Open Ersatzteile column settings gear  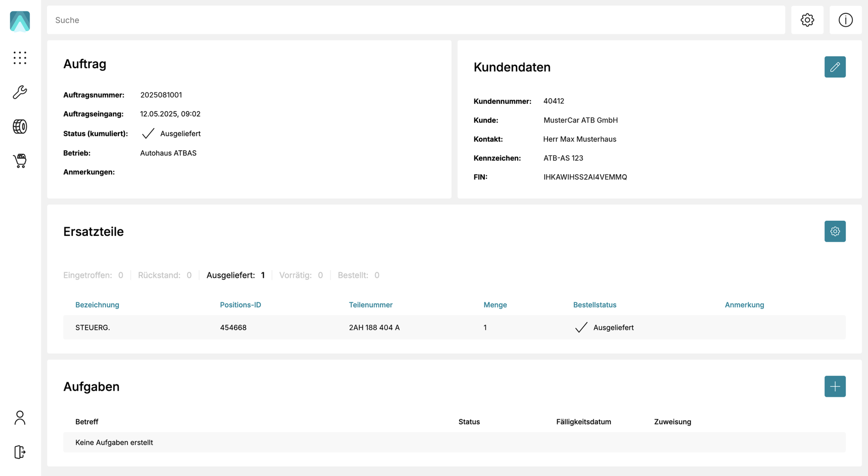tap(835, 231)
